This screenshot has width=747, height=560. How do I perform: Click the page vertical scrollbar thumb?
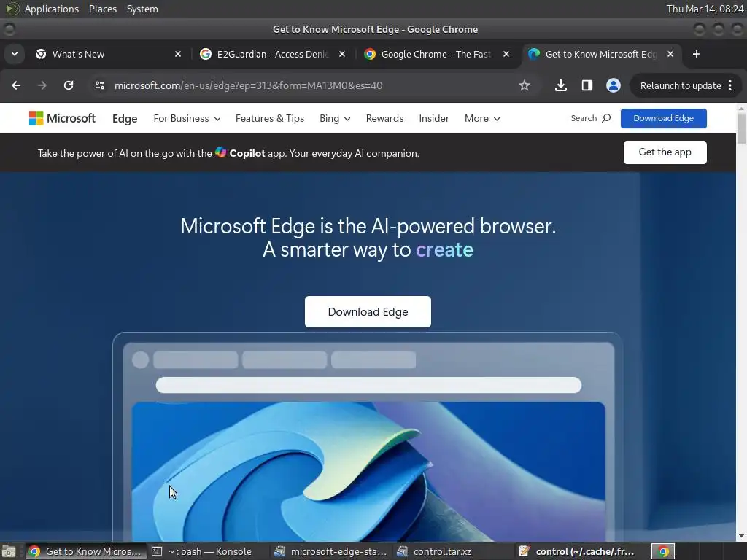pyautogui.click(x=741, y=128)
